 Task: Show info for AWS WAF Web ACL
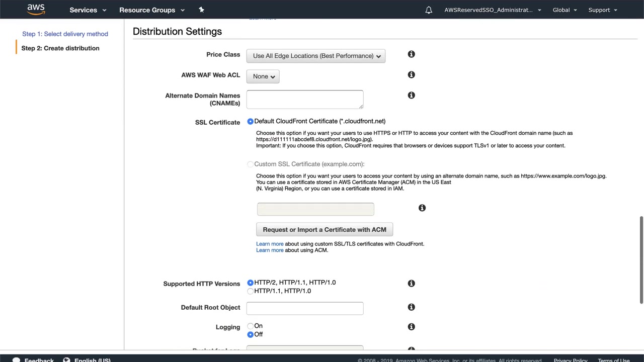[x=411, y=75]
